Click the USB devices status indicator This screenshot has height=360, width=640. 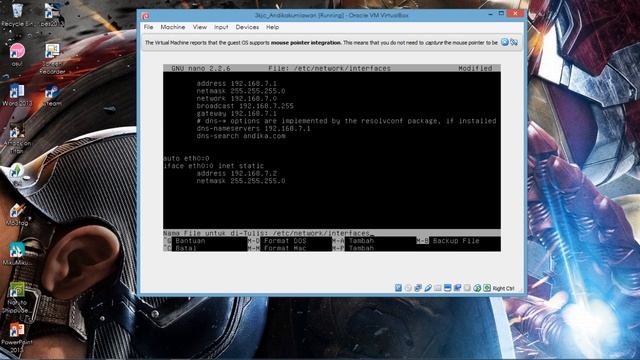(428, 288)
